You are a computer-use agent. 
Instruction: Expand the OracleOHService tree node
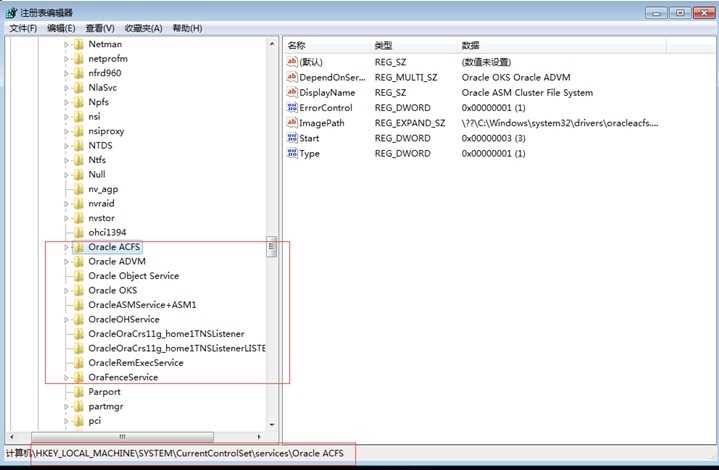point(66,320)
